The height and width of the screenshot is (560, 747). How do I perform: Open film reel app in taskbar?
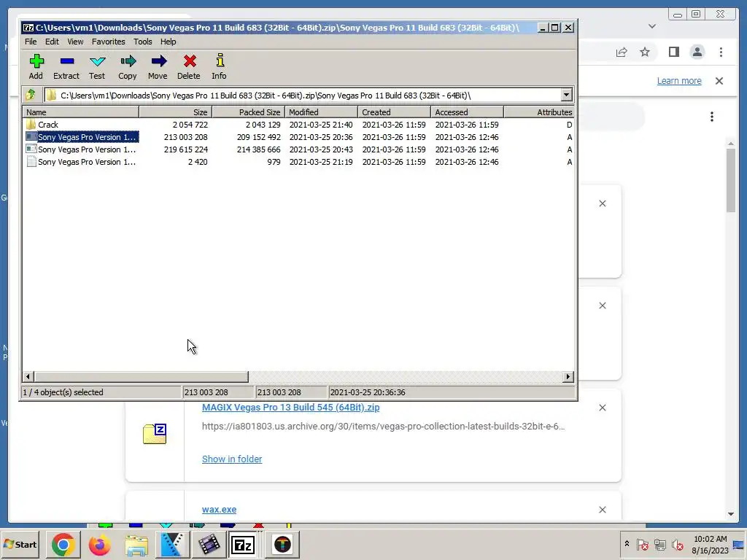click(209, 545)
